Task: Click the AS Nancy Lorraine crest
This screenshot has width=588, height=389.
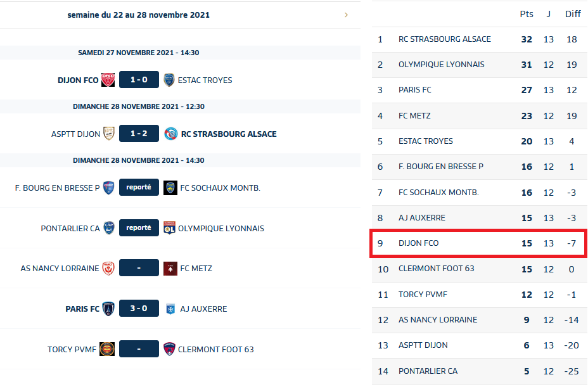Action: tap(108, 268)
